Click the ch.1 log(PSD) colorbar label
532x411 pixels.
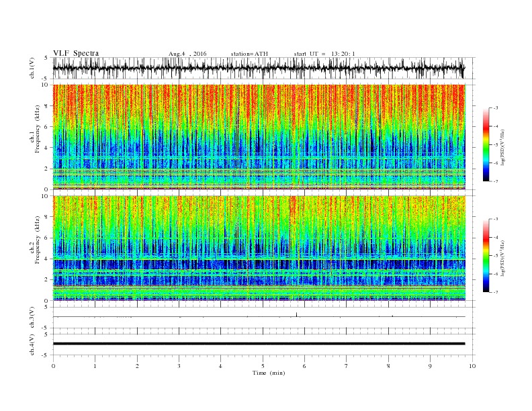pyautogui.click(x=502, y=147)
